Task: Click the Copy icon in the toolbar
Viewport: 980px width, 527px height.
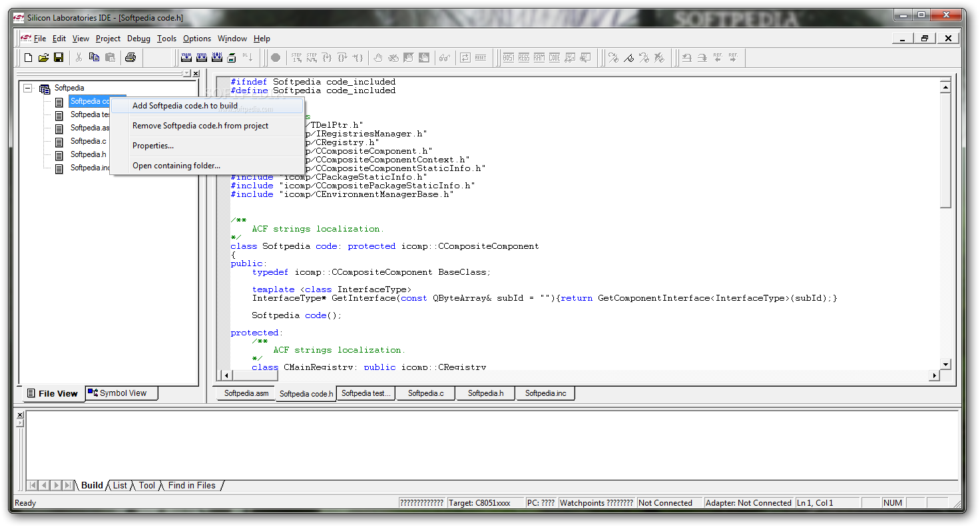Action: (94, 58)
